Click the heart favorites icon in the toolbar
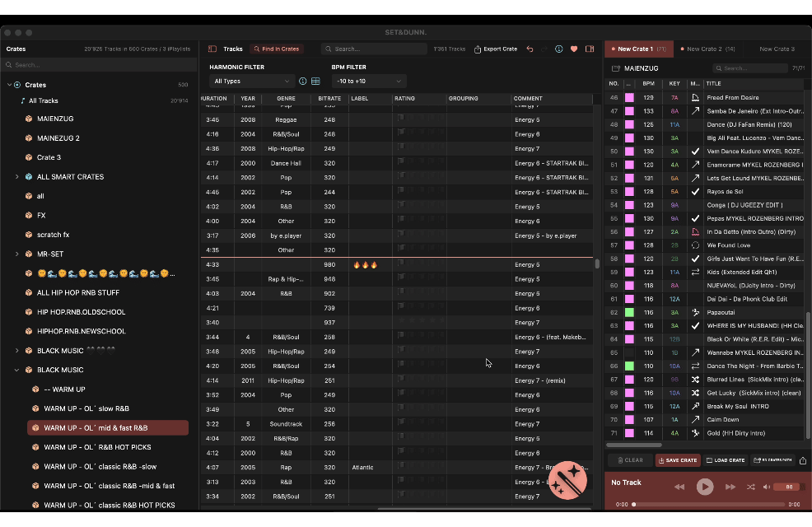 pyautogui.click(x=574, y=49)
